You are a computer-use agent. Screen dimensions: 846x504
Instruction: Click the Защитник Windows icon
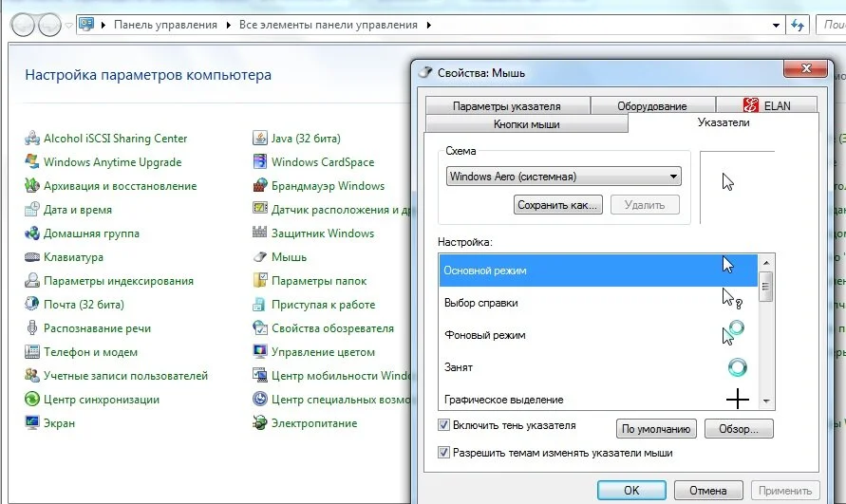click(x=260, y=233)
